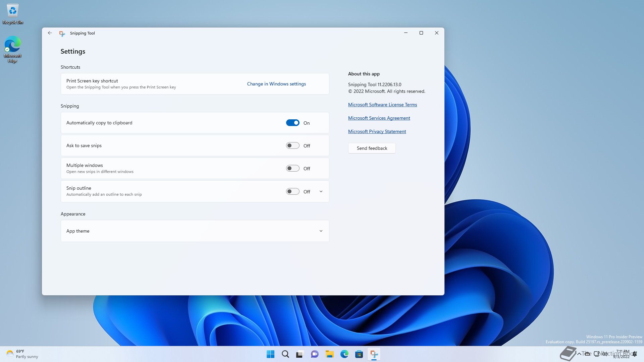
Task: Click the volume speaker tray icon
Action: point(605,354)
